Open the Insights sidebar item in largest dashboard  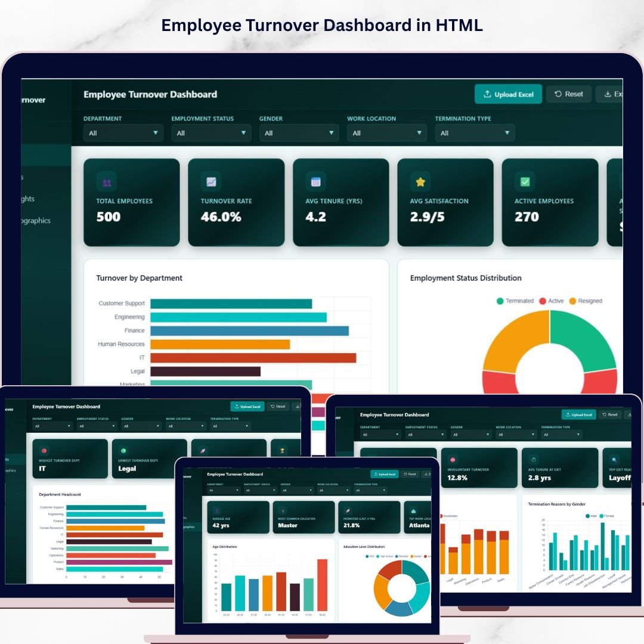point(28,199)
